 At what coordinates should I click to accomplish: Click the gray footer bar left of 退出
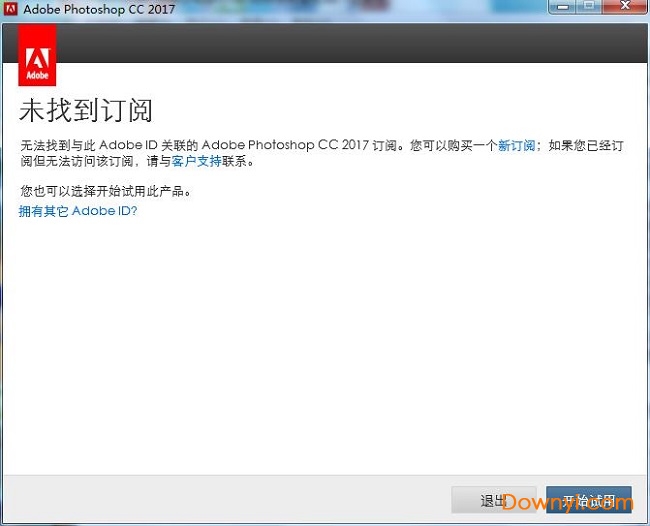click(x=220, y=500)
